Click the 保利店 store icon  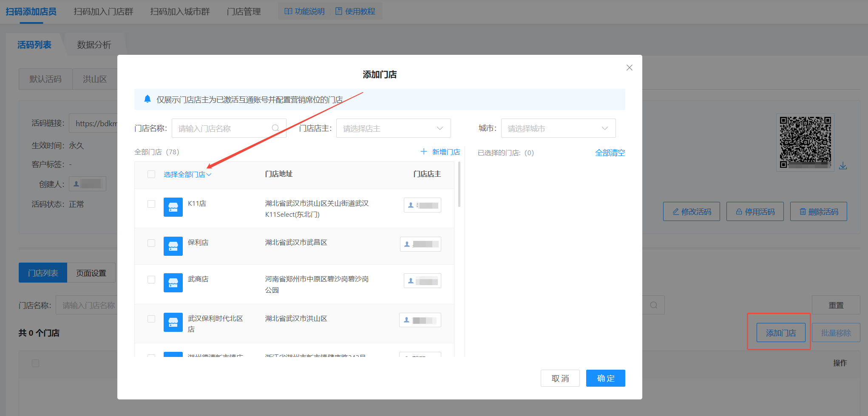[x=173, y=246]
